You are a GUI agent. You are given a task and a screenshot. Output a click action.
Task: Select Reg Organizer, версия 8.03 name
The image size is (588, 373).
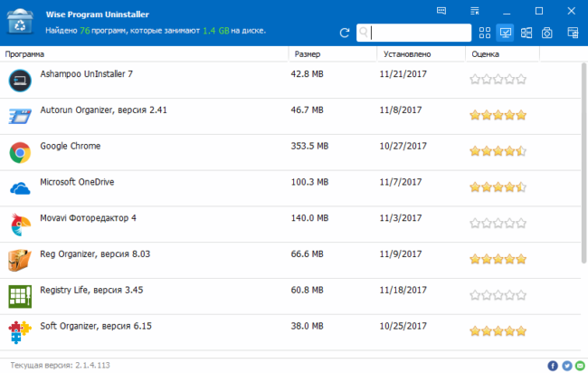95,254
